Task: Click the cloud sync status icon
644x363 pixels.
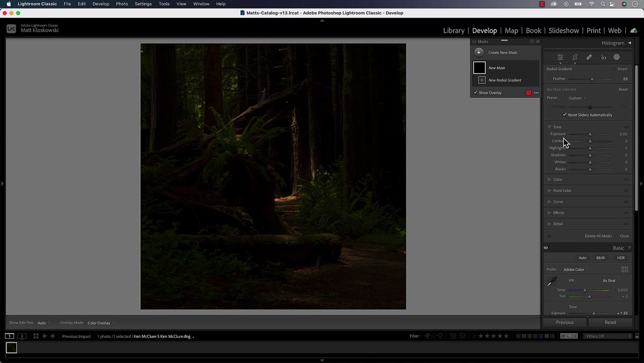Action: point(634,31)
